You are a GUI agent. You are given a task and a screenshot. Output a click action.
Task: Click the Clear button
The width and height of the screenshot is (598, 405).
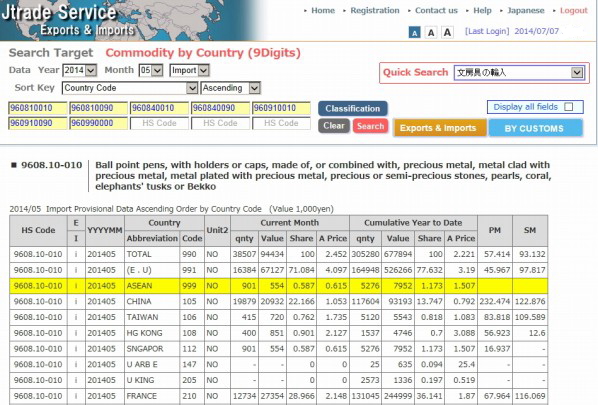click(334, 126)
